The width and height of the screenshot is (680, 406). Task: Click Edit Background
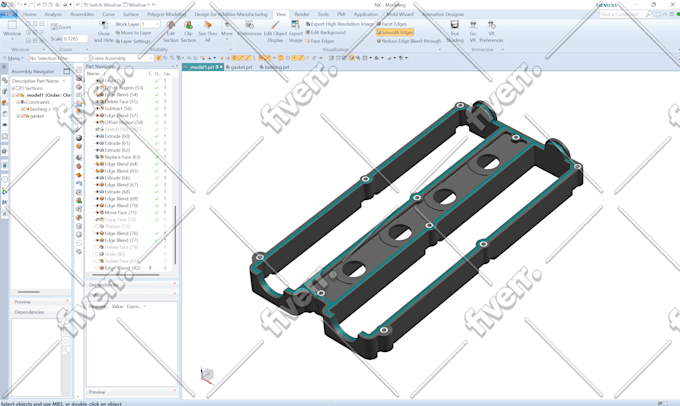326,33
